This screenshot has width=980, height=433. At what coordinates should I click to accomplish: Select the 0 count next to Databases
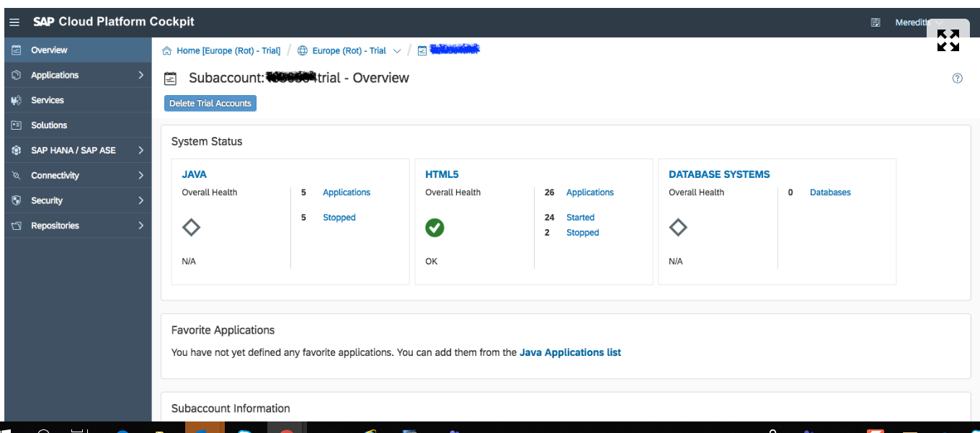[x=790, y=192]
